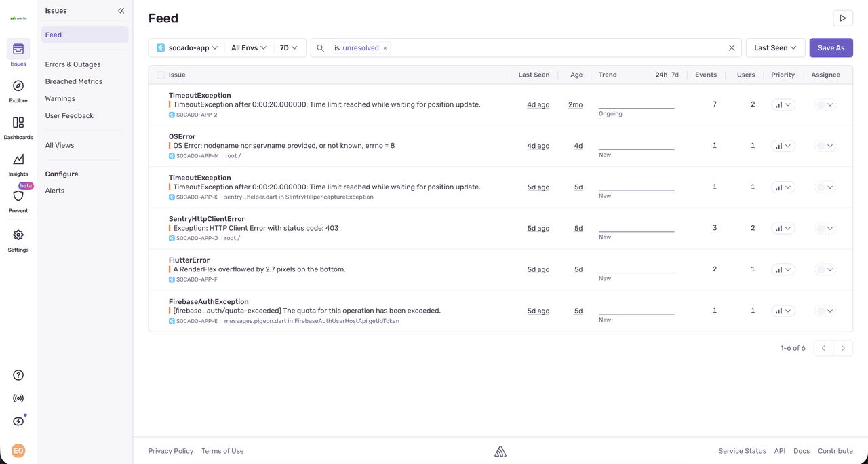Open the Errors & Outages view
Image resolution: width=868 pixels, height=464 pixels.
72,64
